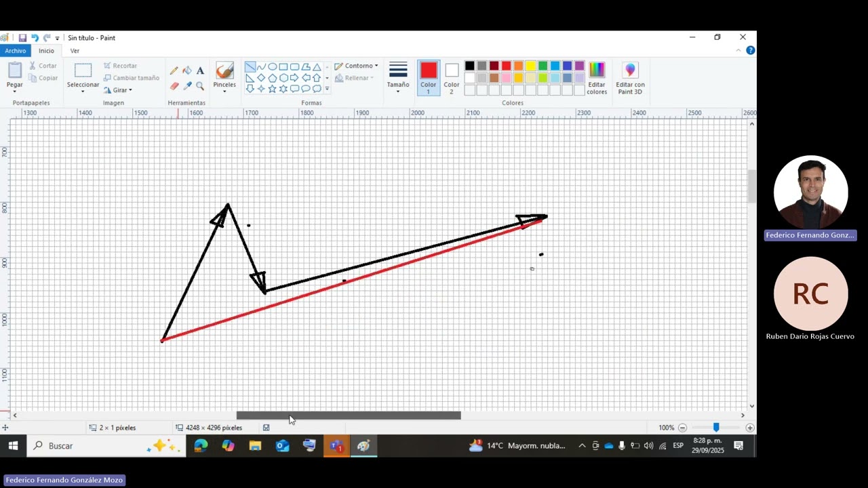Click Cambiar tamaño button

tap(132, 78)
